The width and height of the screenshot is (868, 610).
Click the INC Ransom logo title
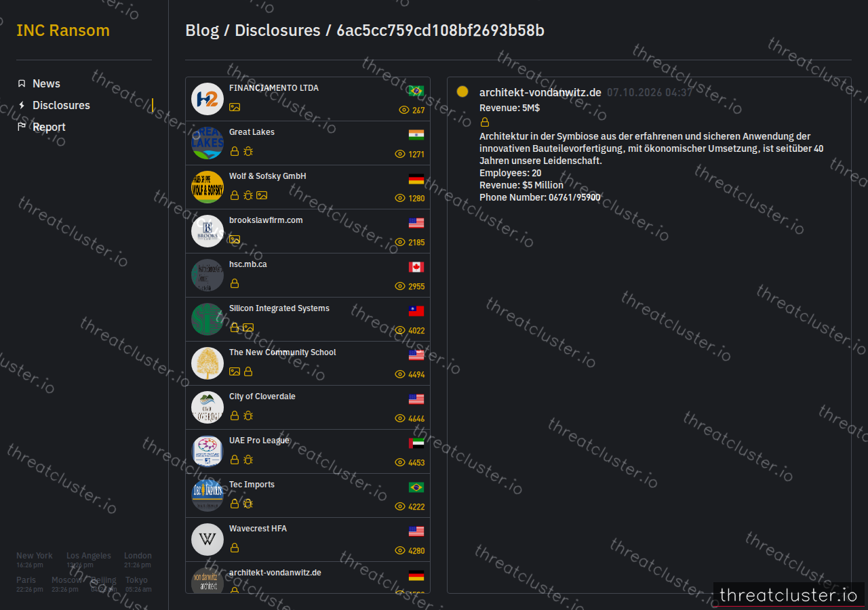tap(63, 30)
